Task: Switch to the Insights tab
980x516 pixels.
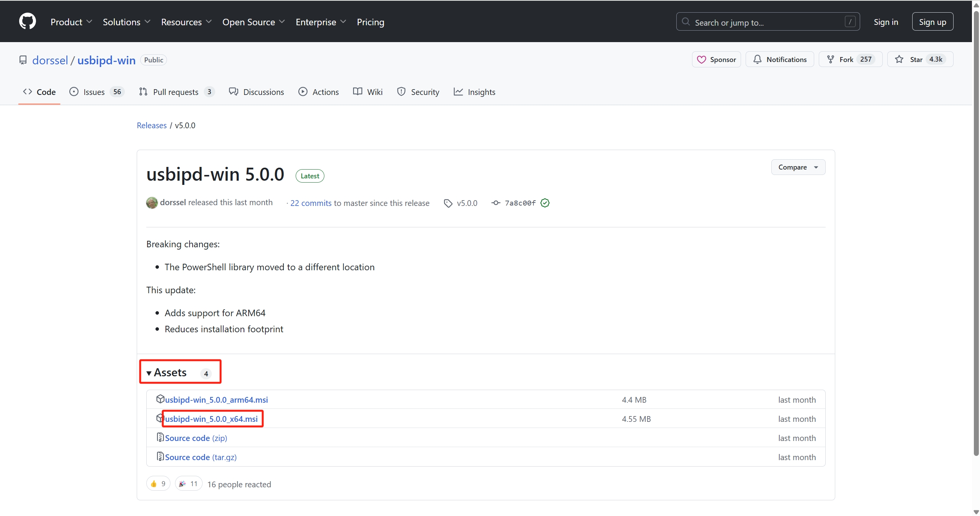Action: (x=474, y=92)
